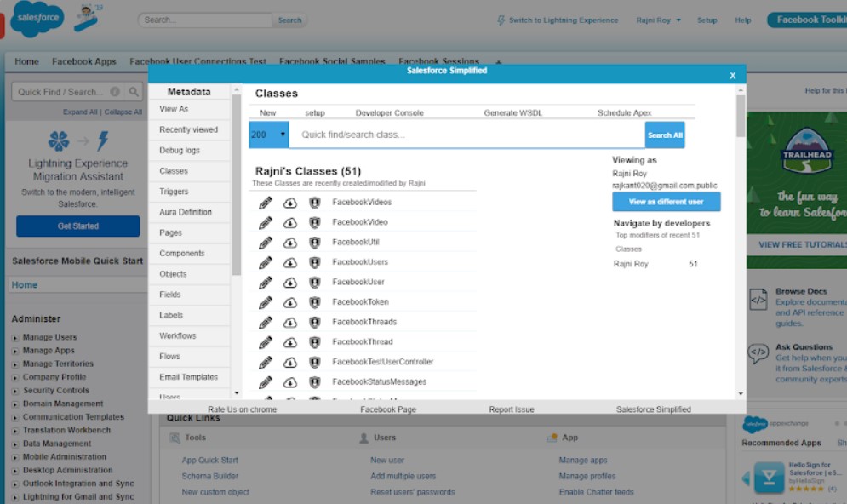This screenshot has width=847, height=504.
Task: Expand Data Management node
Action: (x=15, y=444)
